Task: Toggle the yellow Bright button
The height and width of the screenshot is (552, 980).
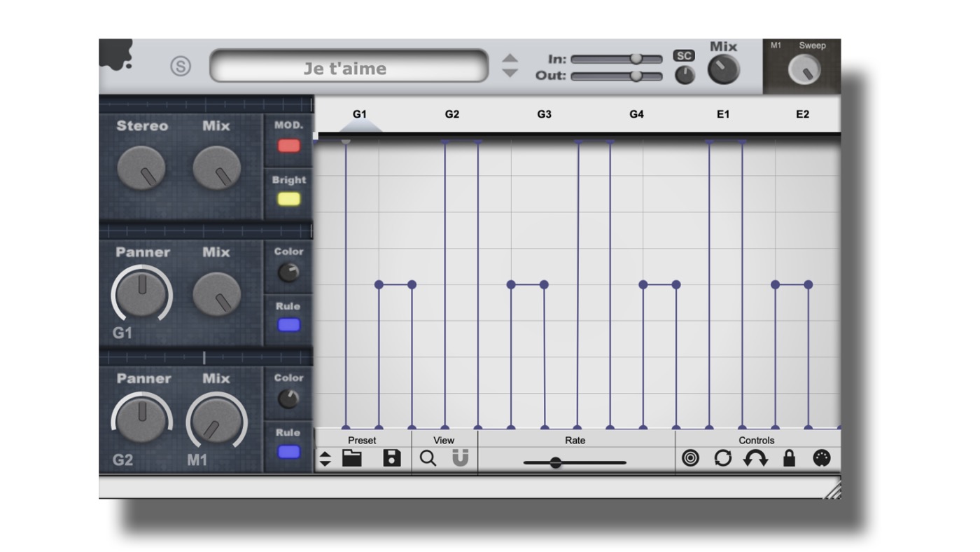Action: click(289, 199)
